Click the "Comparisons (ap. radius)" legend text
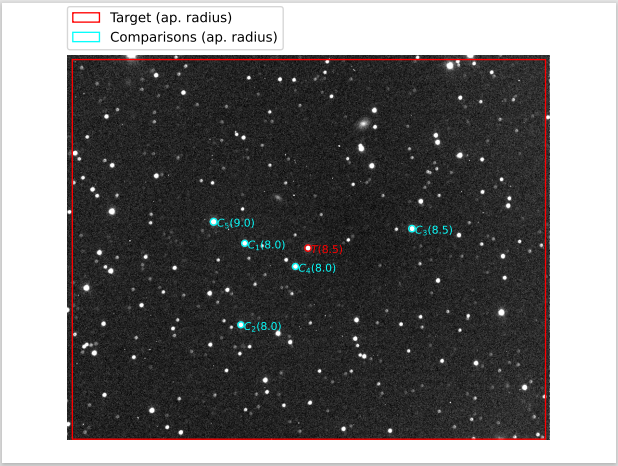This screenshot has width=618, height=466. (193, 37)
